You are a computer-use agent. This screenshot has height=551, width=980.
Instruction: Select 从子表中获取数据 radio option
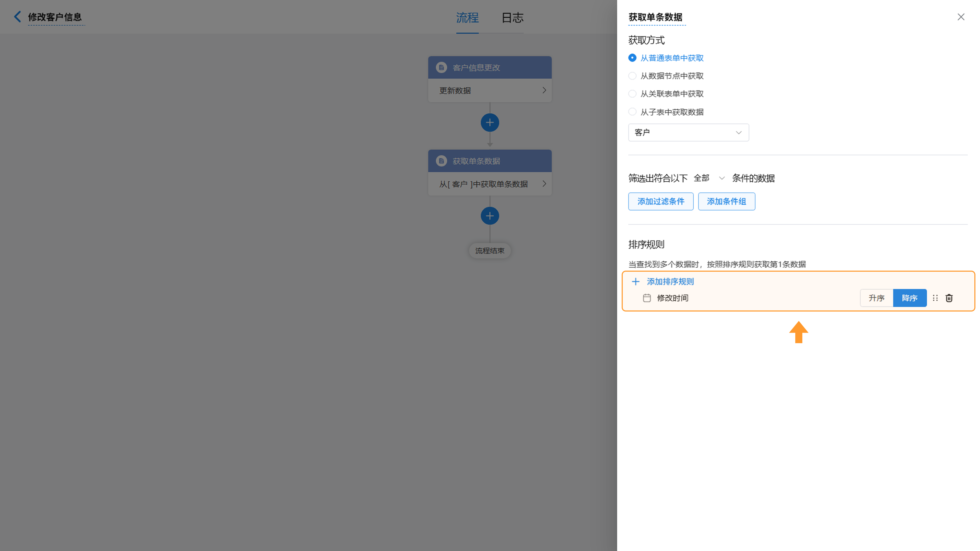pyautogui.click(x=632, y=112)
